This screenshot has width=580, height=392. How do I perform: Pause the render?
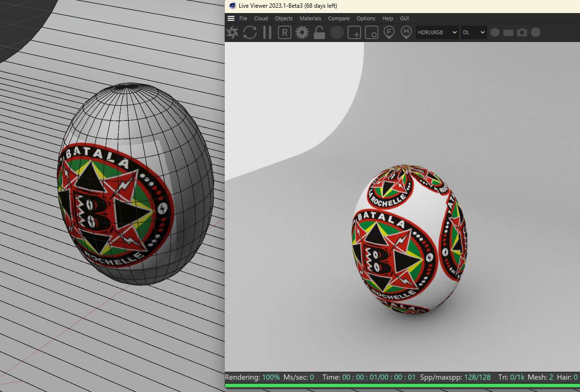(267, 32)
